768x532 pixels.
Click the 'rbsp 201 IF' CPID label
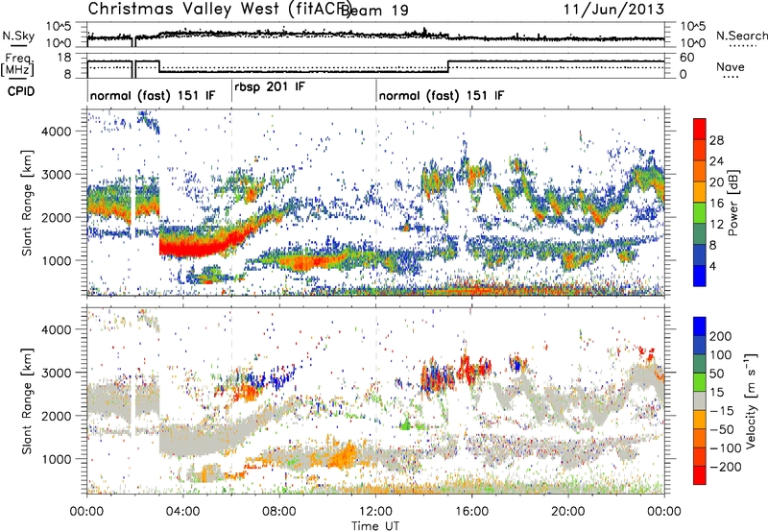click(270, 86)
